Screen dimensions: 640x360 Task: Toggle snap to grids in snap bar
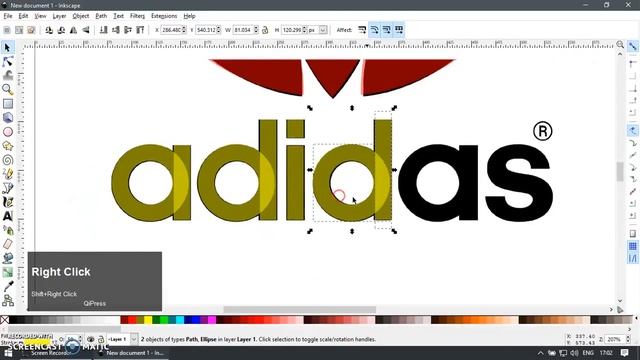tap(633, 246)
